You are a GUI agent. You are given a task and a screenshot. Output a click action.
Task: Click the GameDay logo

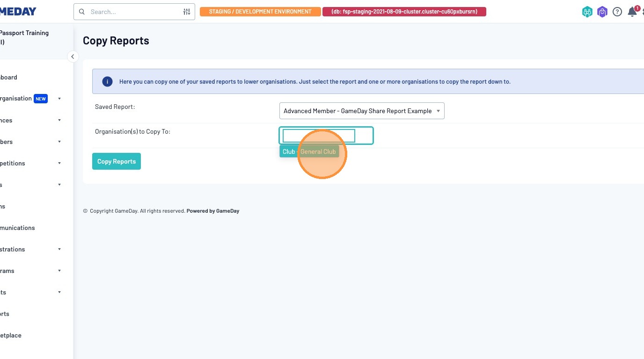[x=18, y=12]
